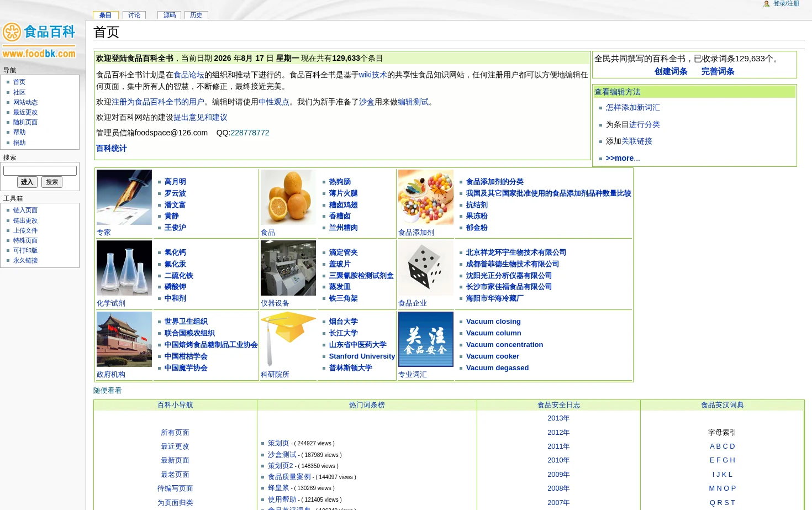812x510 pixels.
Task: Open 怎样添加新词汇 help link
Action: point(633,107)
